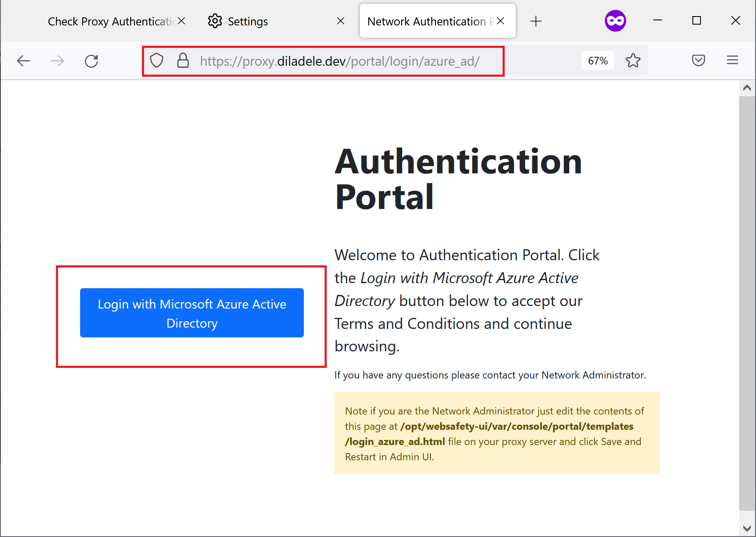
Task: Reset the 67% zoom level
Action: click(x=598, y=61)
